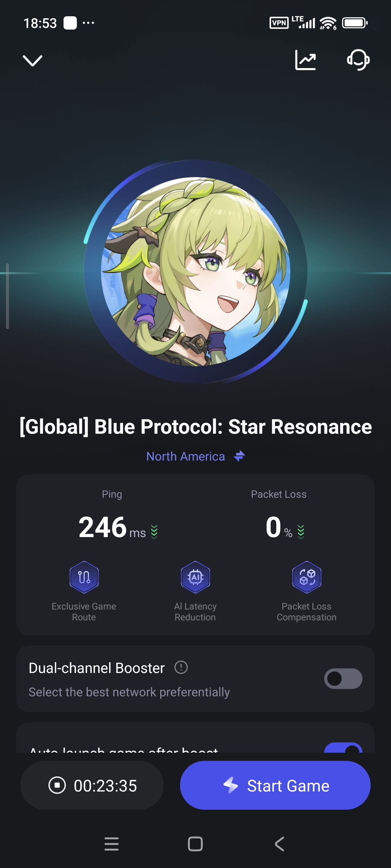The height and width of the screenshot is (868, 391).
Task: Open the network statistics chart icon
Action: pos(305,60)
